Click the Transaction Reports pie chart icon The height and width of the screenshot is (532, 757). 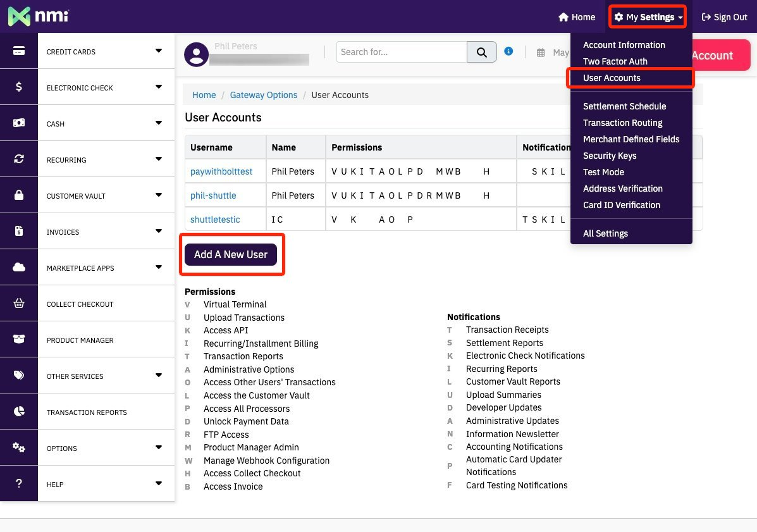(x=19, y=411)
